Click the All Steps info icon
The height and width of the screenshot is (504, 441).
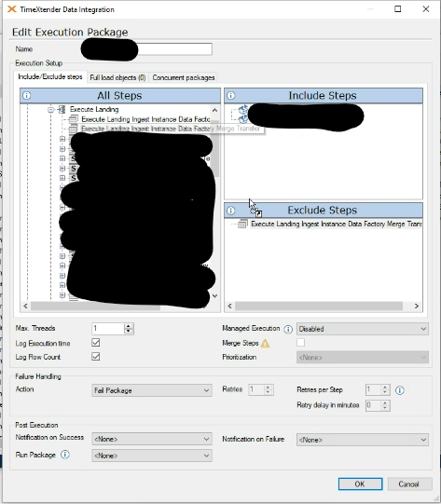coord(27,95)
